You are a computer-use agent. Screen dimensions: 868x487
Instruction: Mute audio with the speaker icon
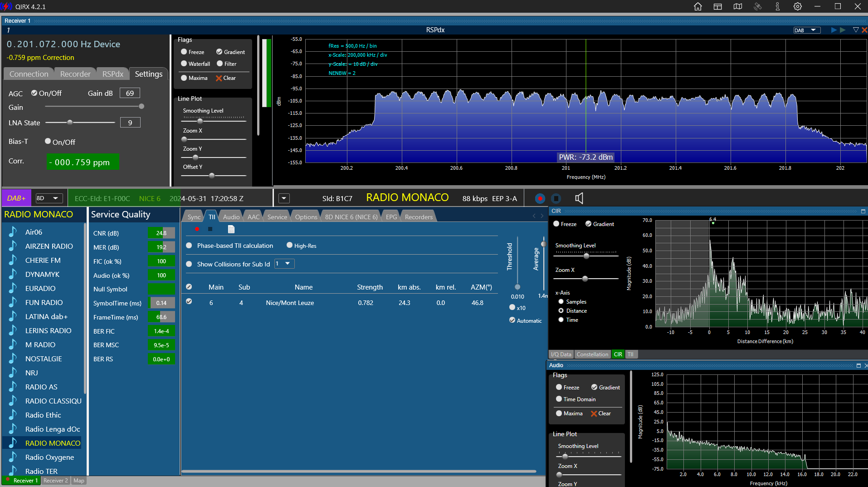coord(579,198)
